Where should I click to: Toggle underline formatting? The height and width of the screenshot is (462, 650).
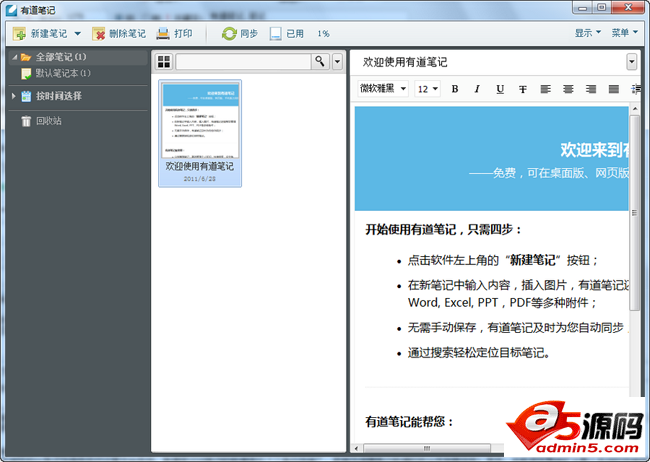[x=500, y=89]
